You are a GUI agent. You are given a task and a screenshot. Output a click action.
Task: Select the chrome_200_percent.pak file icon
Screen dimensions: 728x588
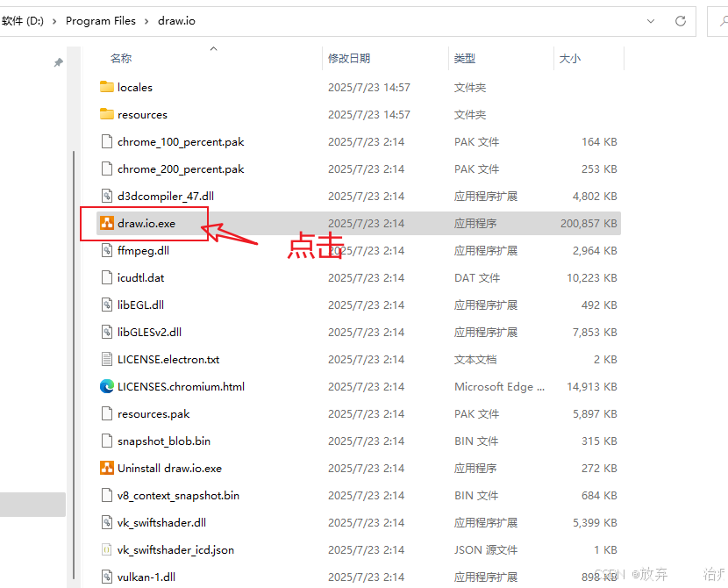[x=107, y=169]
